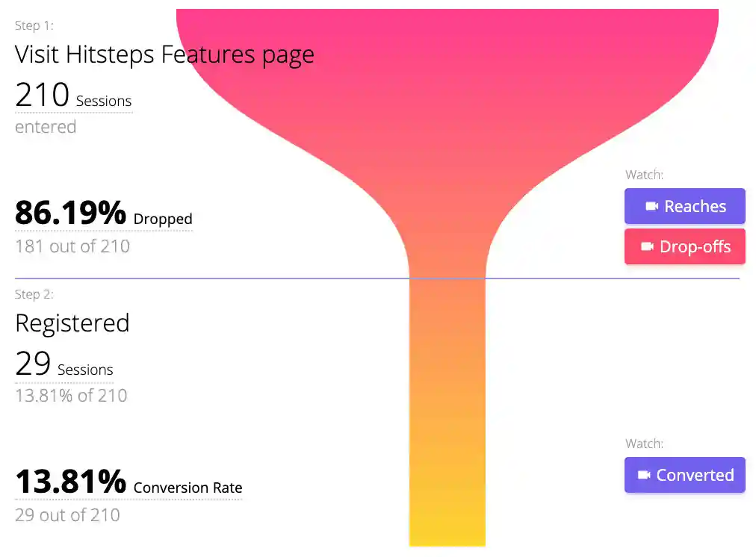Select the 'Visit Hitsteps Features page' step title
The height and width of the screenshot is (557, 756).
coord(164,55)
